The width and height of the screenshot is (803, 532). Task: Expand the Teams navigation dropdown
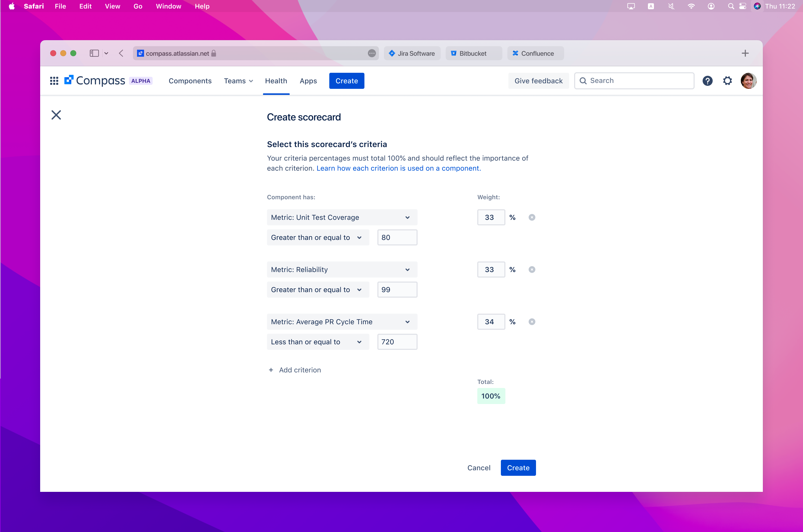click(238, 81)
